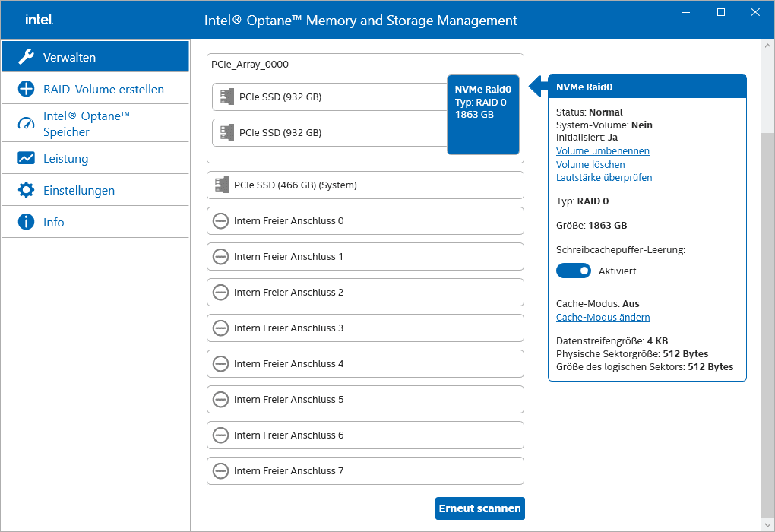
Task: Click the Info circle icon
Action: [x=26, y=222]
